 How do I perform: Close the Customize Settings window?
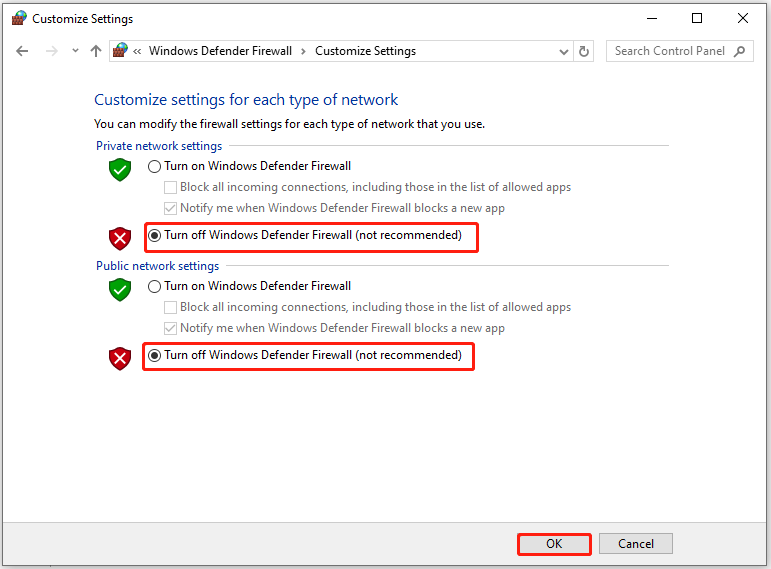coord(742,19)
